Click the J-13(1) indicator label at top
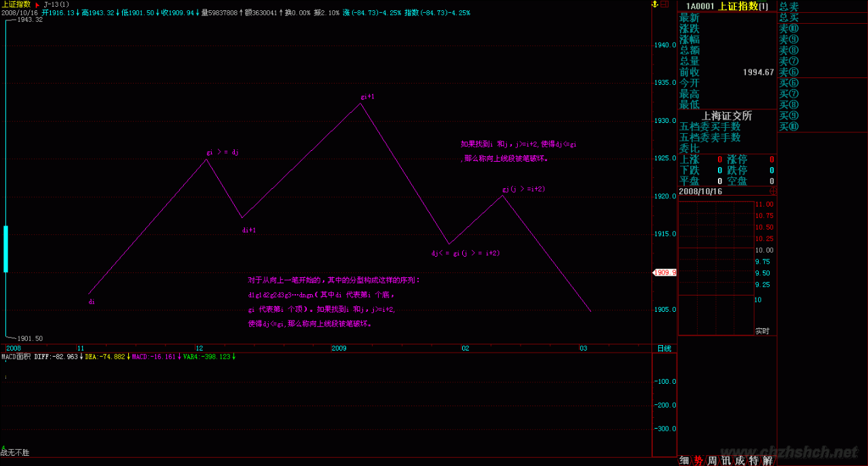The height and width of the screenshot is (466, 868). pos(56,4)
